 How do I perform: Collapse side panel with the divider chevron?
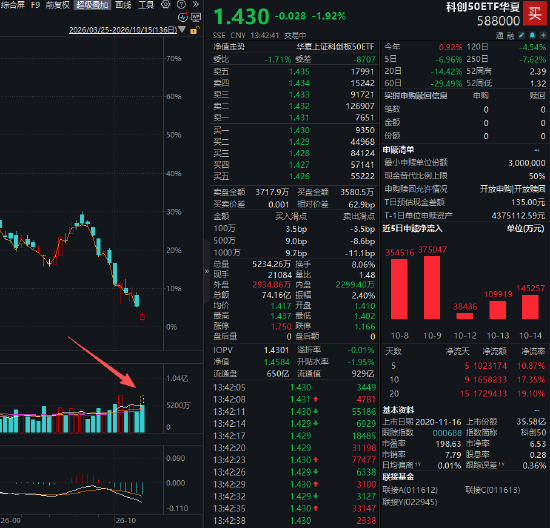[x=207, y=271]
